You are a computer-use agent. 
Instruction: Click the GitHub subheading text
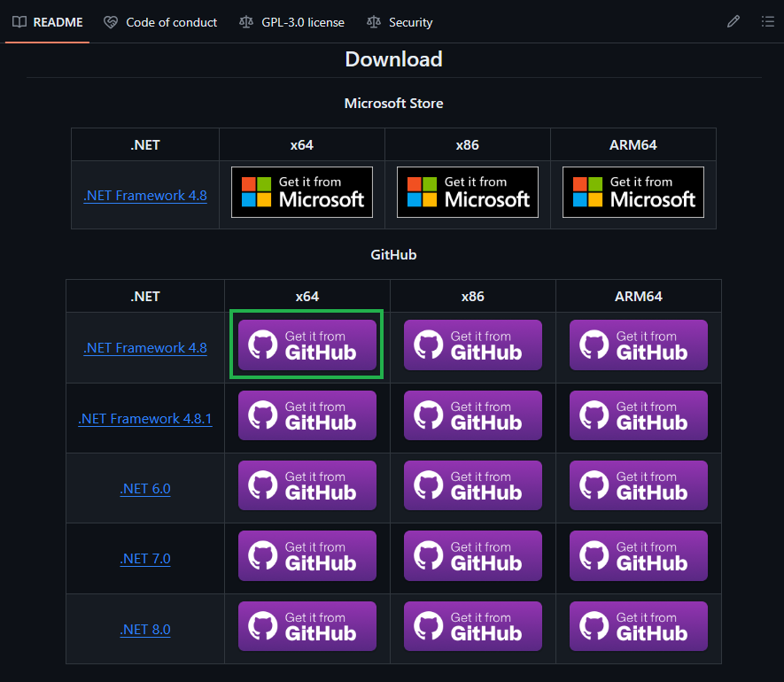click(393, 254)
